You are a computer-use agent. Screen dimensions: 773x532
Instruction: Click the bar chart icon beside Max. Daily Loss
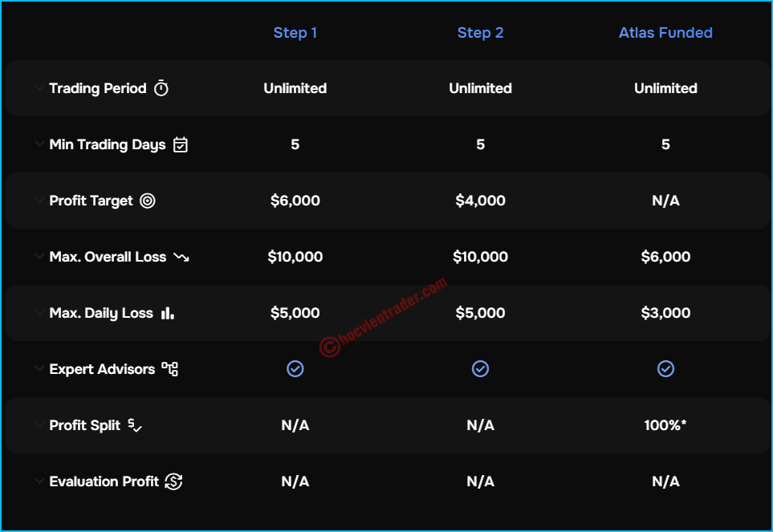tap(168, 313)
